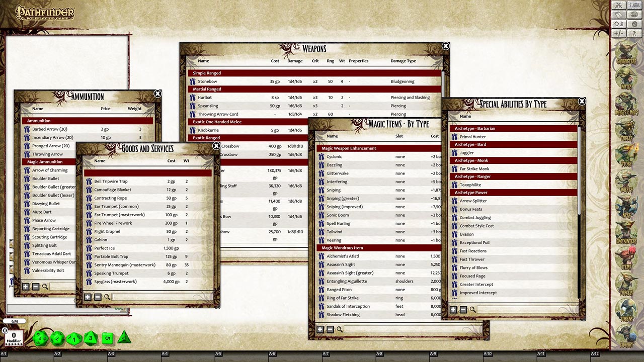The image size is (644, 362).
Task: Click the search field in Special Abilities window
Action: click(527, 310)
